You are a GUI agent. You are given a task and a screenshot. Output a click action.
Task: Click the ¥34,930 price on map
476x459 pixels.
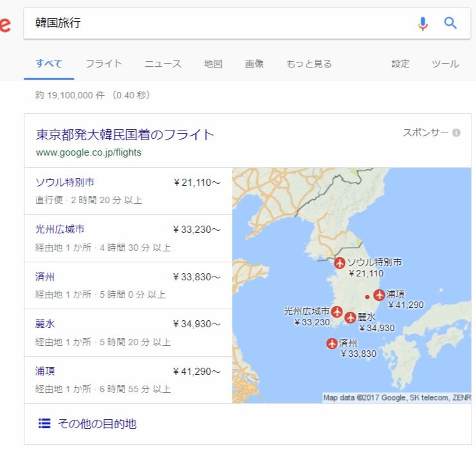tap(377, 328)
